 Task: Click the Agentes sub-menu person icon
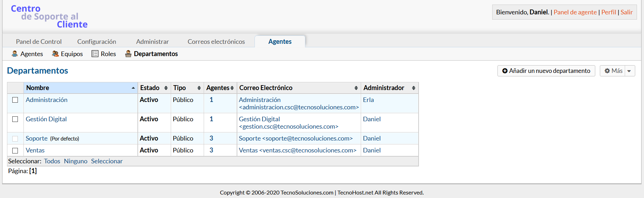tap(15, 54)
